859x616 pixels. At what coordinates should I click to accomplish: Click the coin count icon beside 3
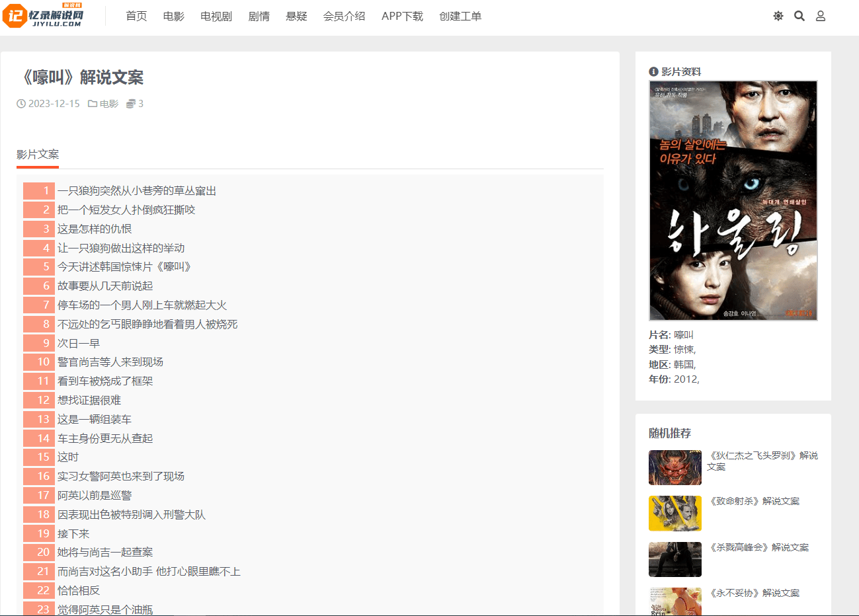click(x=131, y=104)
